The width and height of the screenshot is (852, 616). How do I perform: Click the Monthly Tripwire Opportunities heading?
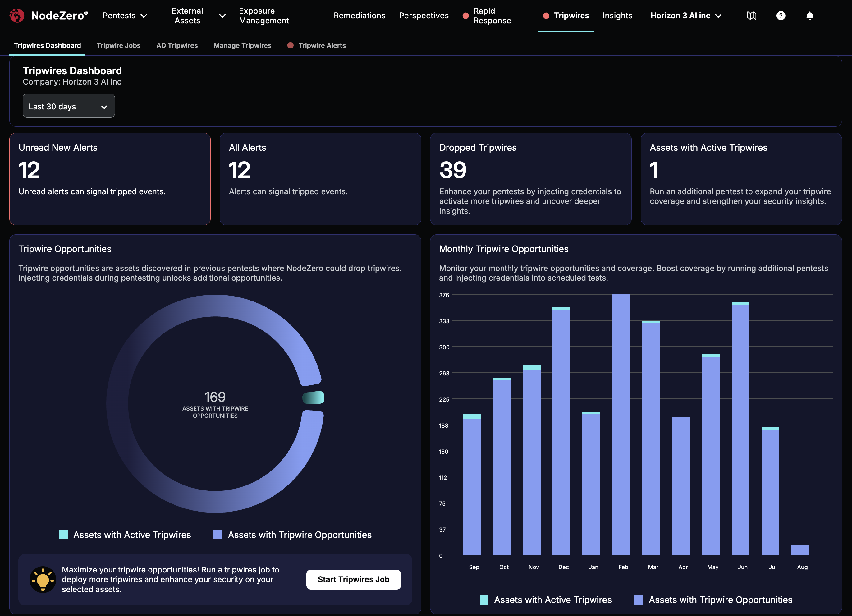[x=503, y=249]
